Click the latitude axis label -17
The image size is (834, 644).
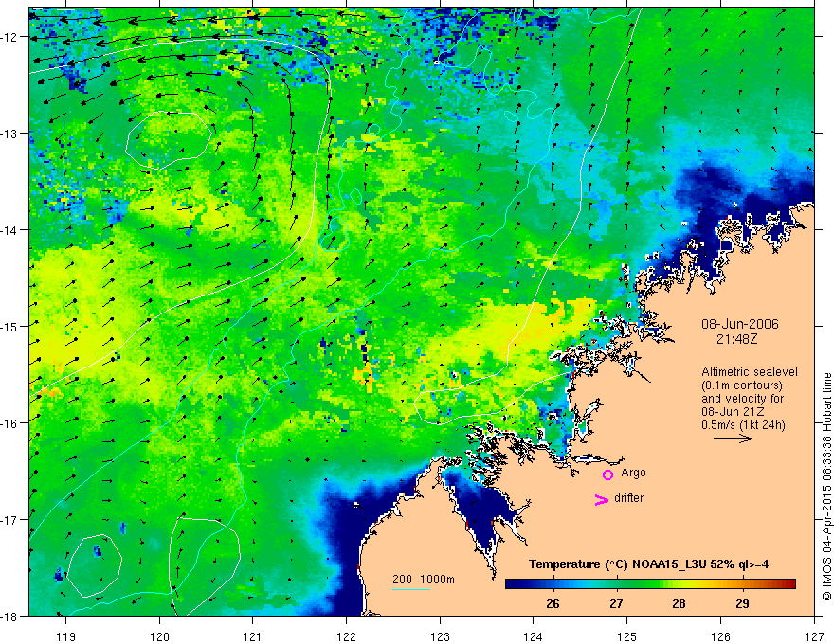coord(10,519)
